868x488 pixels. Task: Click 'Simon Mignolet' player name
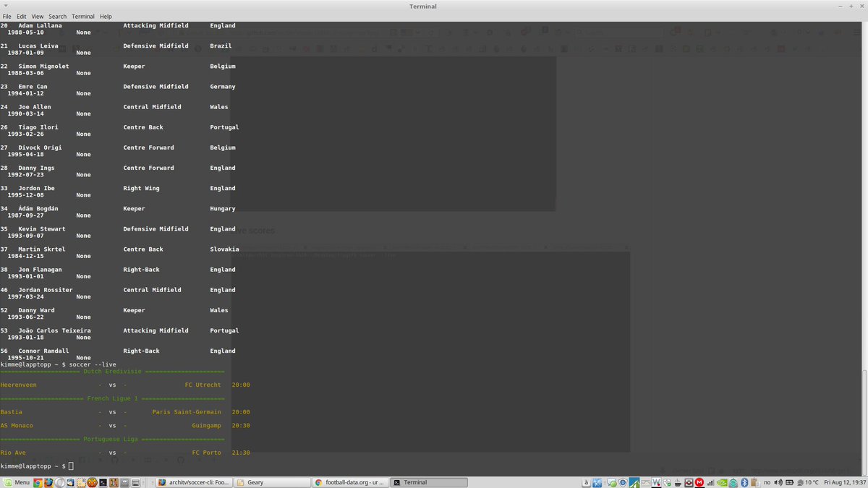pyautogui.click(x=44, y=67)
